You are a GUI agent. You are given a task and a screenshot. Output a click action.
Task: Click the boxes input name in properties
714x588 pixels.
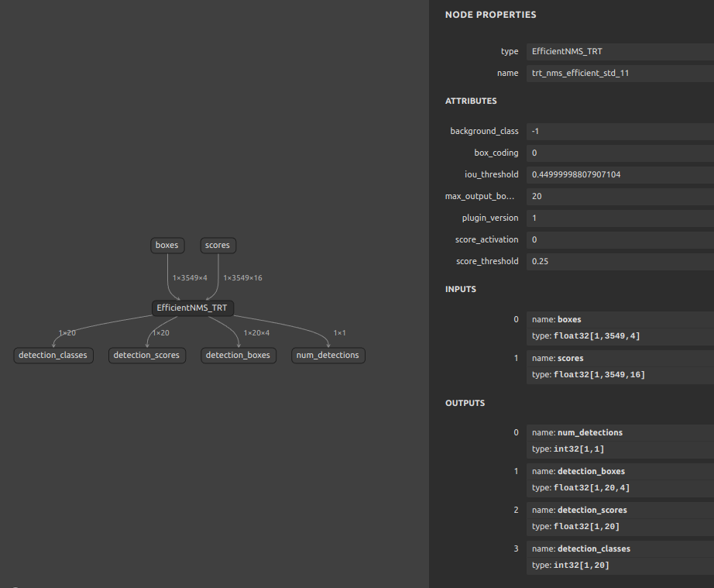coord(568,319)
